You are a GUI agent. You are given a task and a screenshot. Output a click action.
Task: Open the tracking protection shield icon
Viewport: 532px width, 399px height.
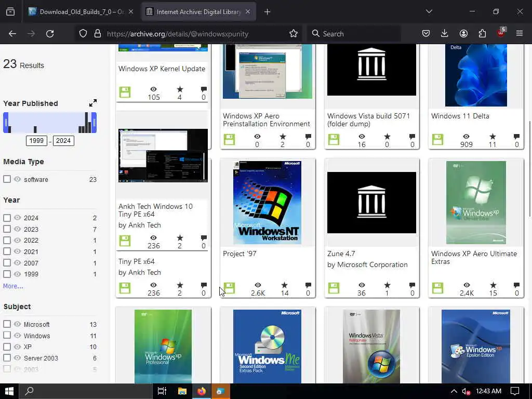pos(83,34)
